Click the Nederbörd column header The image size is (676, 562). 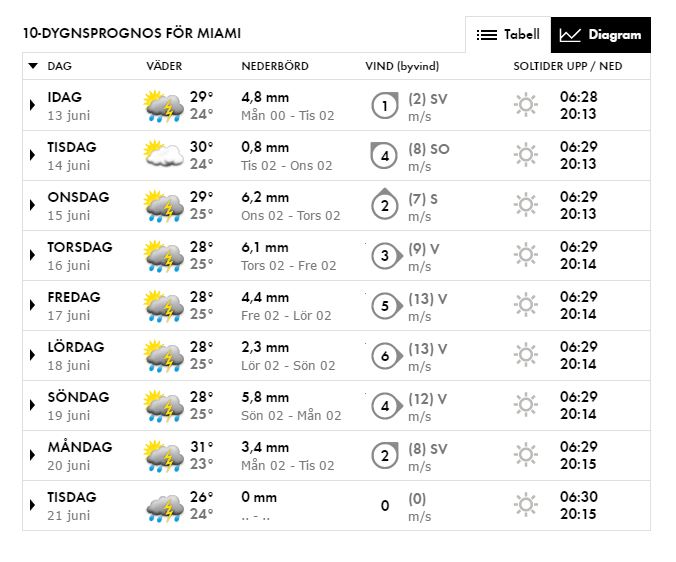[x=275, y=66]
